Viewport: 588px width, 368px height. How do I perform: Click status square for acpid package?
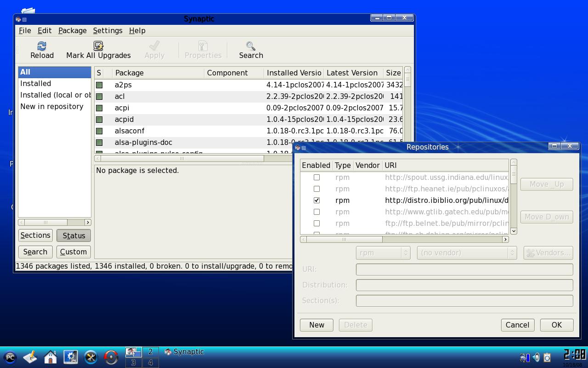99,120
